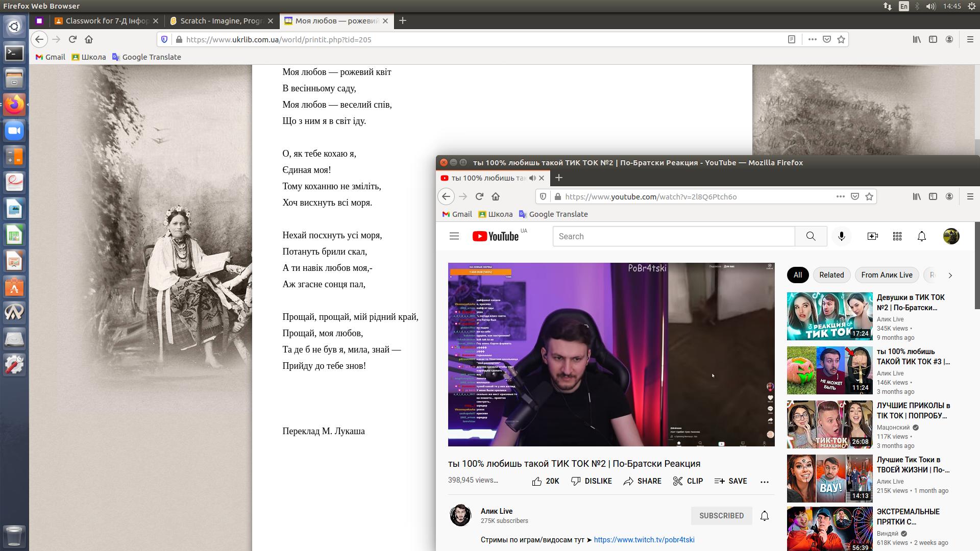Open YouTube create video icon

click(872, 236)
